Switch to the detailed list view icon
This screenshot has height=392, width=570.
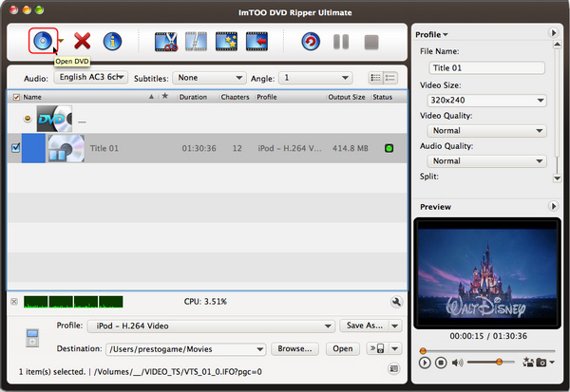(x=390, y=78)
